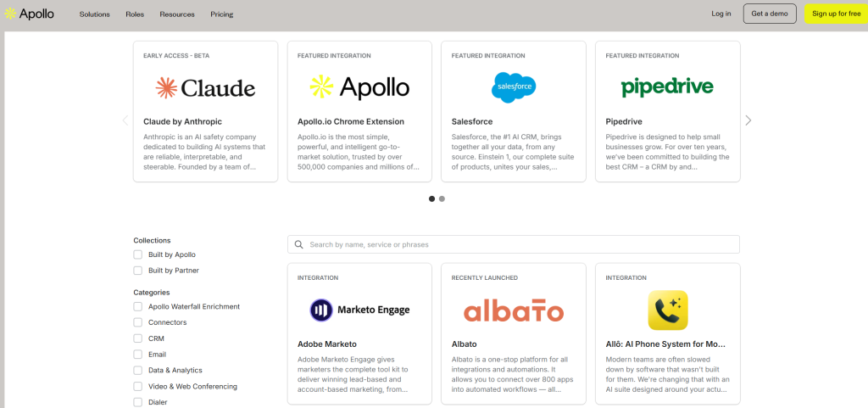Viewport: 868px width, 408px height.
Task: Click the Albato logo
Action: 514,310
